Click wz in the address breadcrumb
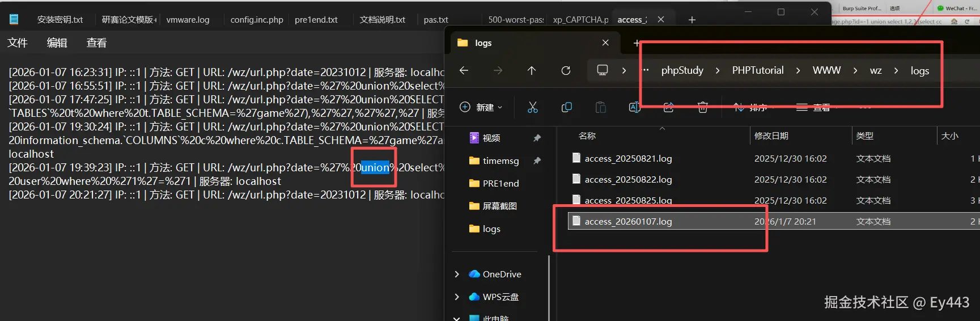 [876, 70]
